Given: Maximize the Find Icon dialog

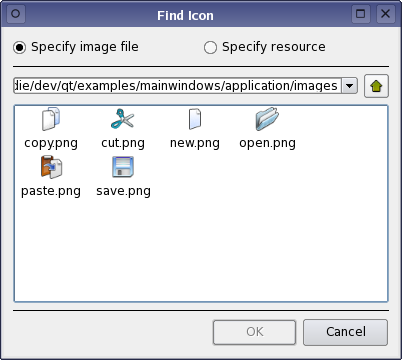Looking at the screenshot, I should click(361, 14).
